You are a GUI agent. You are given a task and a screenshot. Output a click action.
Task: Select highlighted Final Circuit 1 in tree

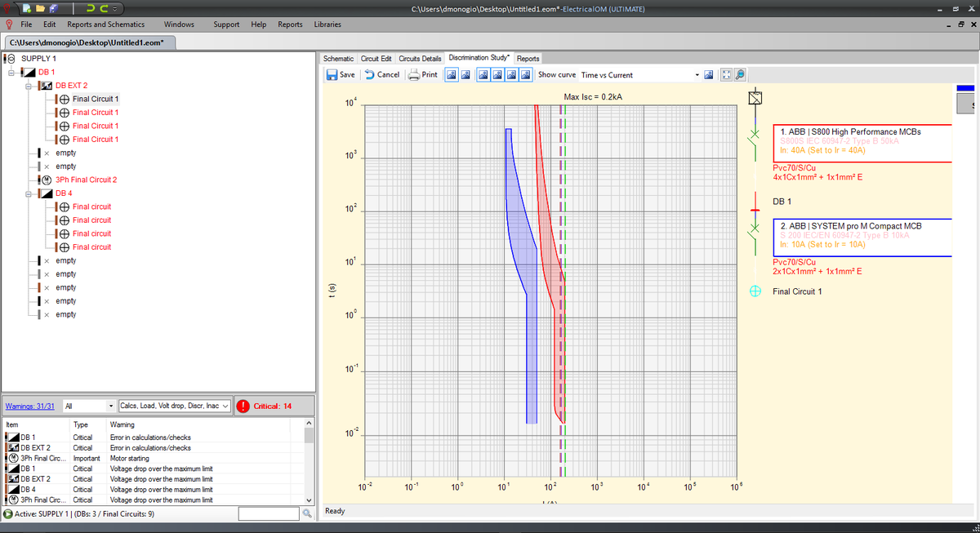(x=96, y=99)
